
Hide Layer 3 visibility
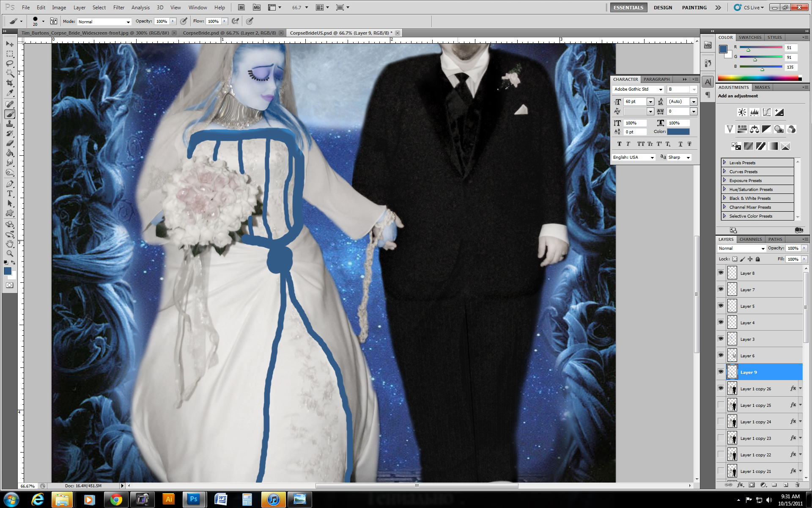pos(721,339)
